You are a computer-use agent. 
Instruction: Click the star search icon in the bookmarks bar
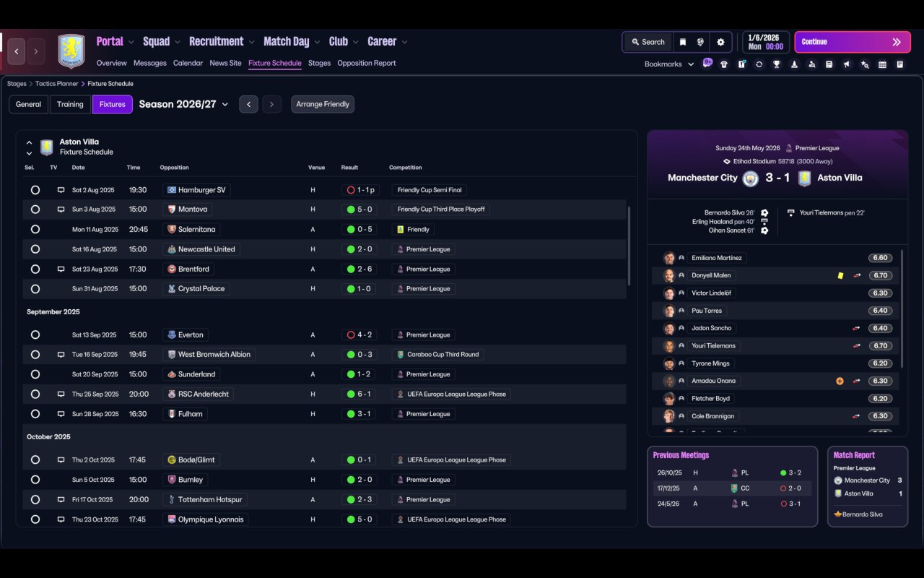point(865,64)
